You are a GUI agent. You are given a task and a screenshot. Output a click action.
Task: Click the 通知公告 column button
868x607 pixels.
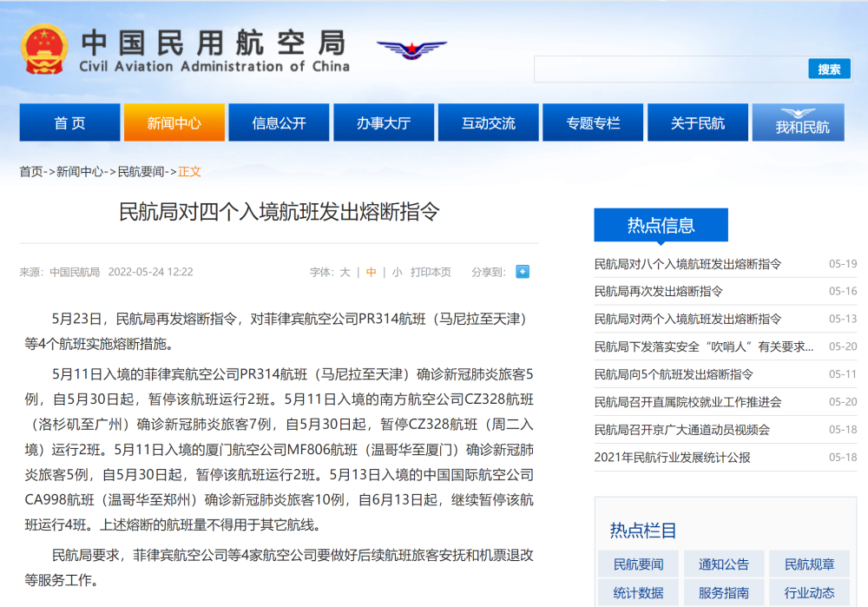pyautogui.click(x=723, y=564)
